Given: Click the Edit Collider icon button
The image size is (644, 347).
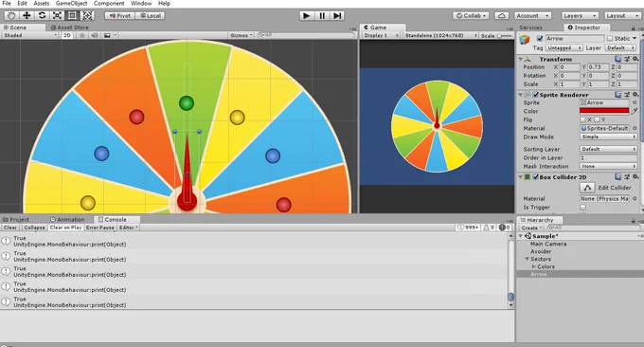Looking at the screenshot, I should click(587, 188).
